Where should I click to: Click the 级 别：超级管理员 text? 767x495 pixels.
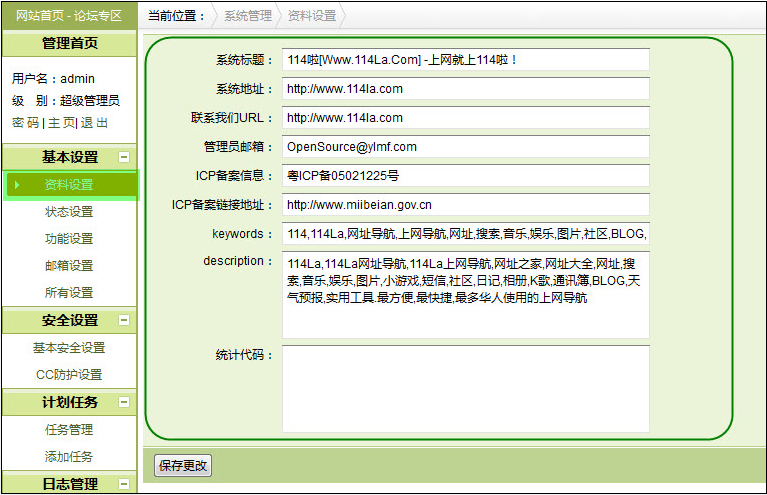(x=66, y=101)
